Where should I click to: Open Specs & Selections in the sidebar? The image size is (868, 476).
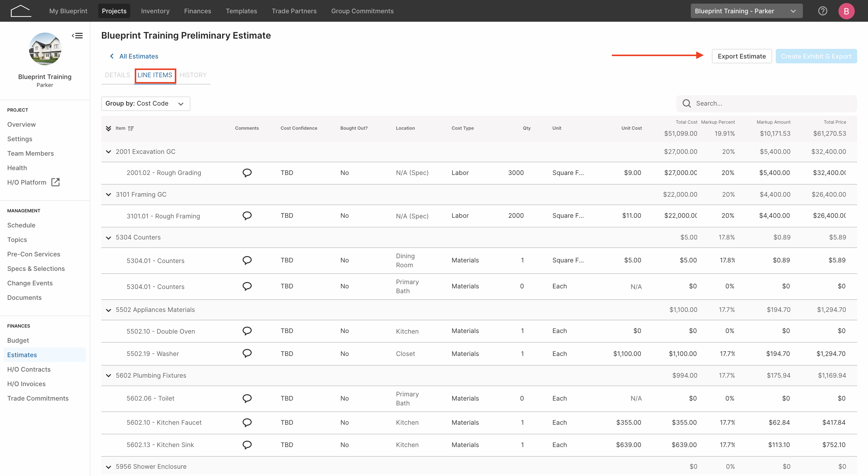coord(36,268)
